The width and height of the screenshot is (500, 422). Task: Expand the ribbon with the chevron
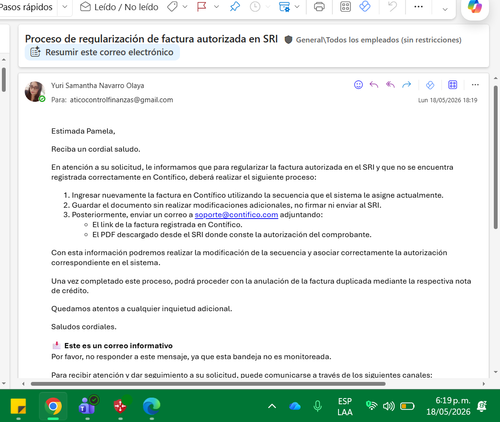tap(445, 9)
